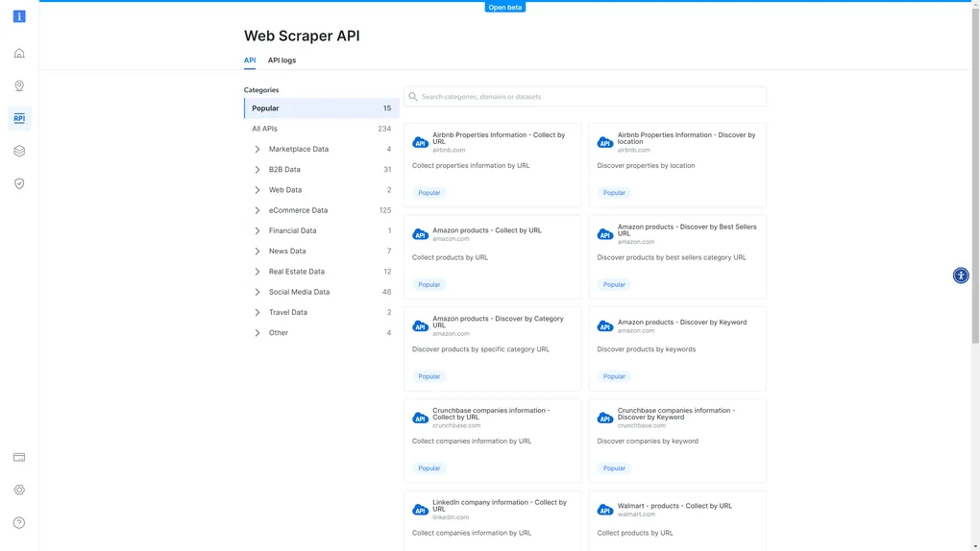Select the All APIs category
The height and width of the screenshot is (551, 980).
tap(321, 129)
